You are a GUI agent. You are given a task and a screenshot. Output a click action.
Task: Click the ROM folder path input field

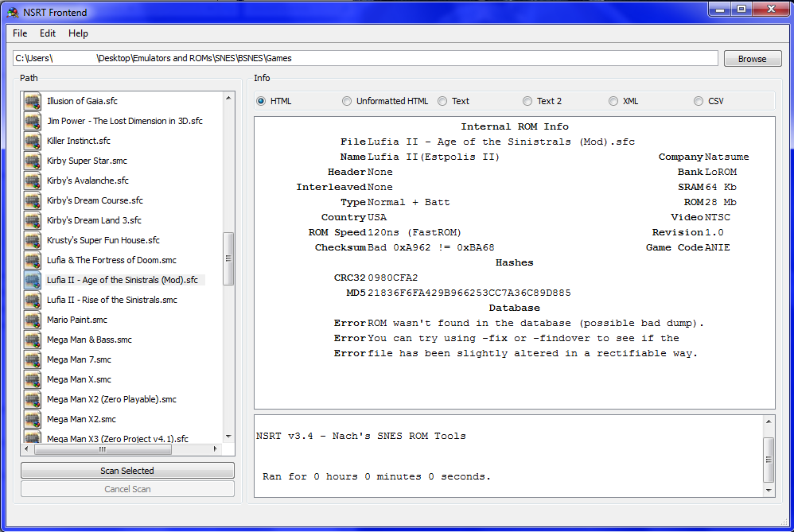click(x=365, y=58)
